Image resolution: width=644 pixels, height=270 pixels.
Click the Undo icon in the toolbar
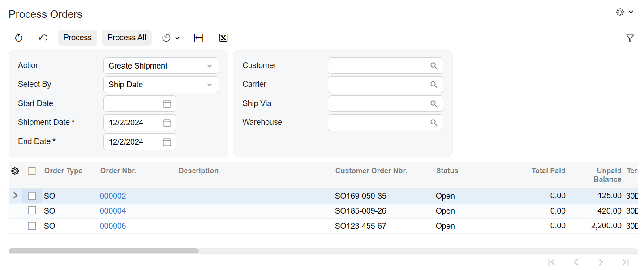click(43, 38)
